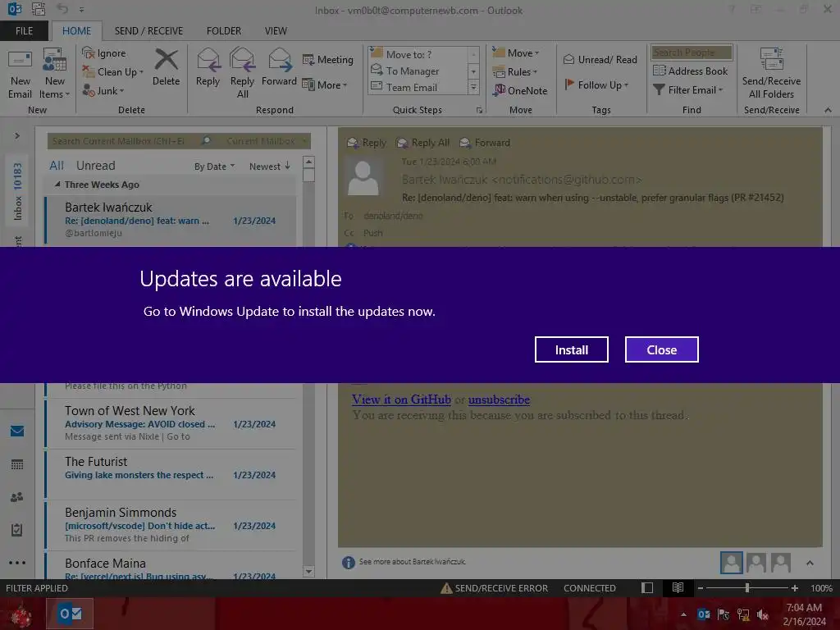840x630 pixels.
Task: Expand the people pane arrow
Action: point(810,563)
